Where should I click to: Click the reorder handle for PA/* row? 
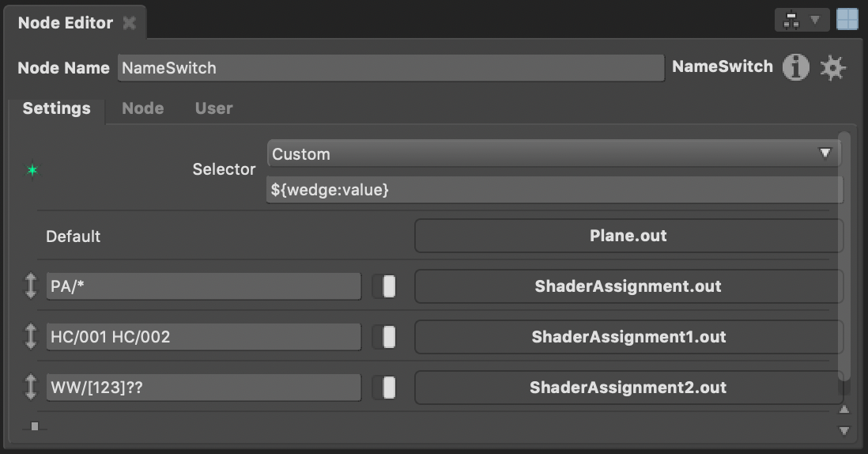coord(31,286)
